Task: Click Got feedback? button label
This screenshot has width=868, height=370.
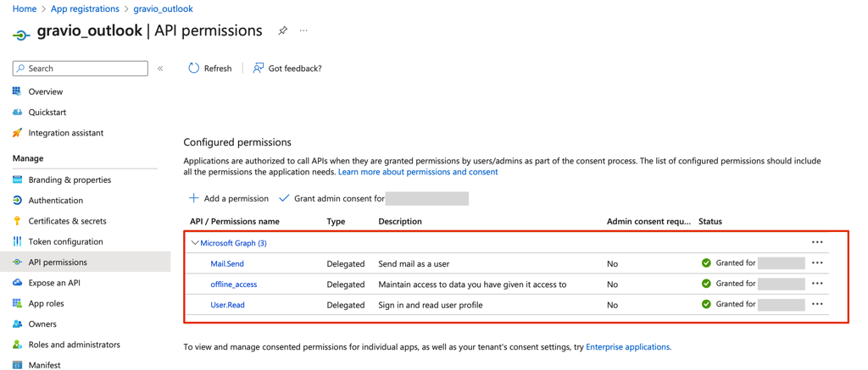Action: (295, 69)
